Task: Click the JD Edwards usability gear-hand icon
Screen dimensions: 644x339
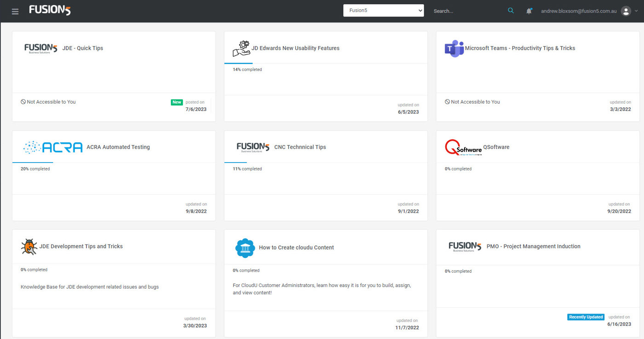Action: (x=241, y=48)
